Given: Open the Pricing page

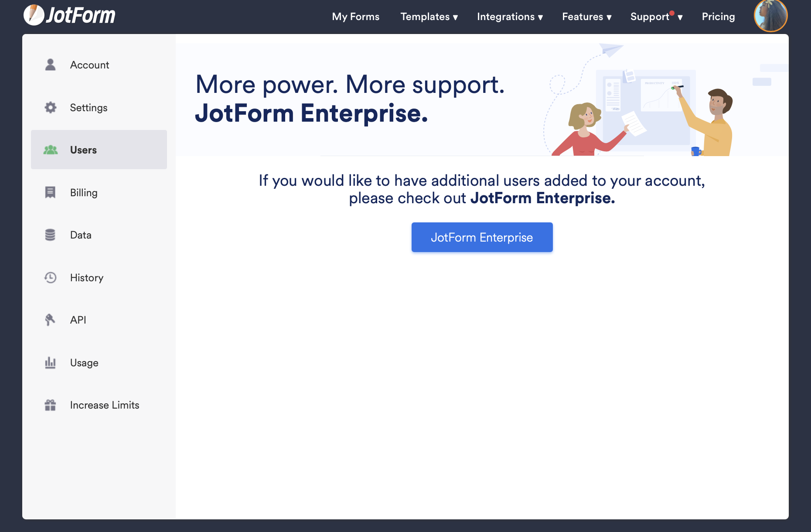Looking at the screenshot, I should (x=718, y=17).
